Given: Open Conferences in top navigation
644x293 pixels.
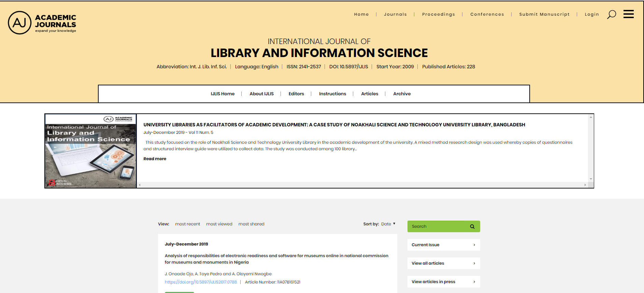Looking at the screenshot, I should [x=487, y=14].
